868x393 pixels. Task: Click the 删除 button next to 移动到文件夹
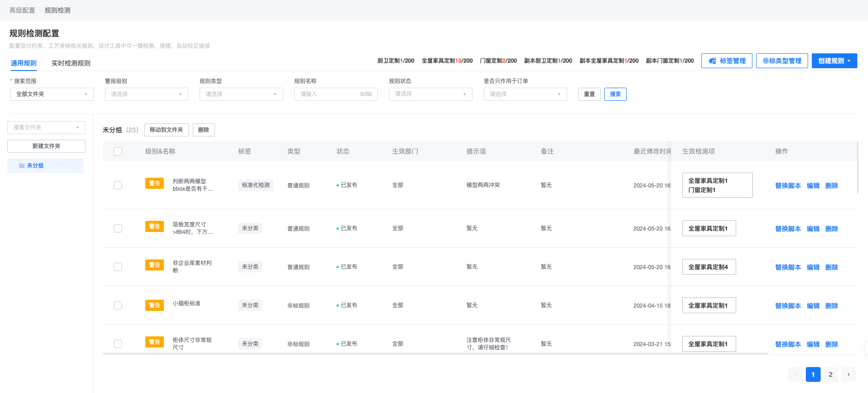204,130
